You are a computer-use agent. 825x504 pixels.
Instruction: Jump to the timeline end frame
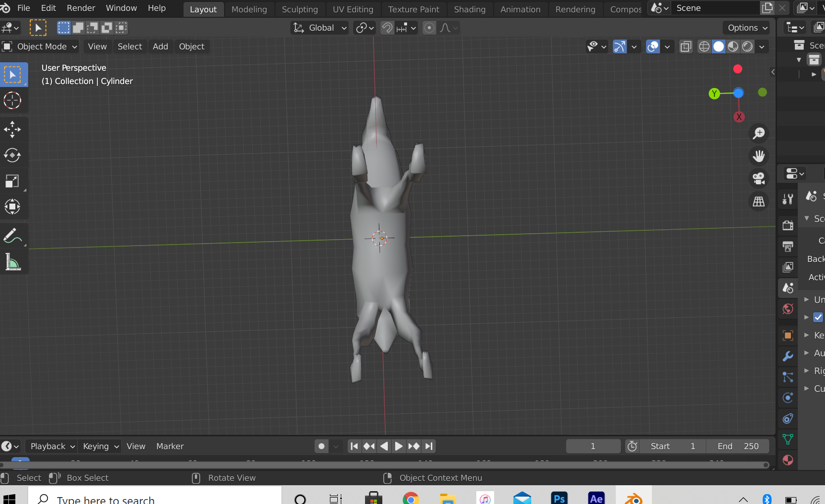(429, 446)
